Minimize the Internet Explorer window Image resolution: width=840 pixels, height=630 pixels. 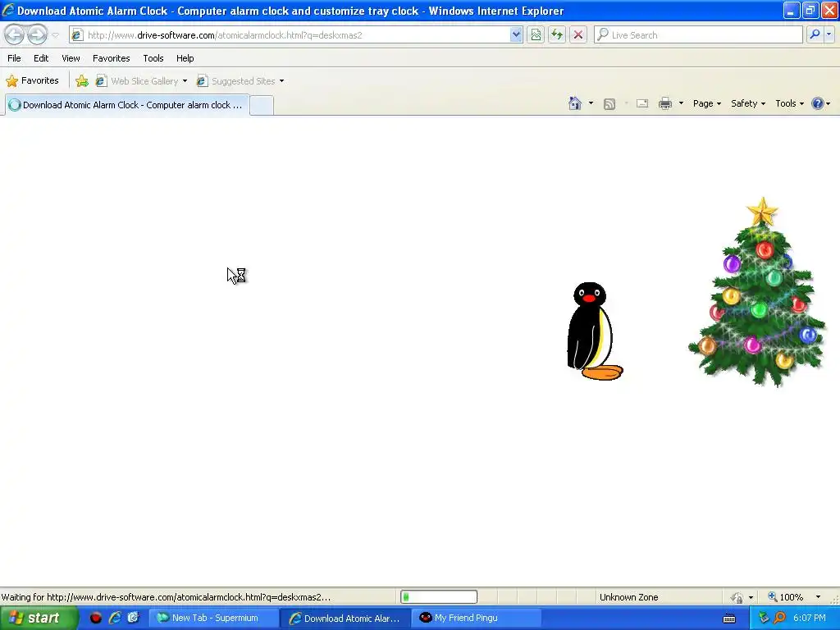coord(792,10)
